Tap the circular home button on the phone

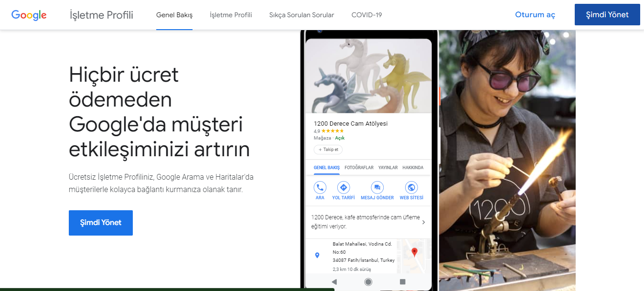tap(368, 282)
